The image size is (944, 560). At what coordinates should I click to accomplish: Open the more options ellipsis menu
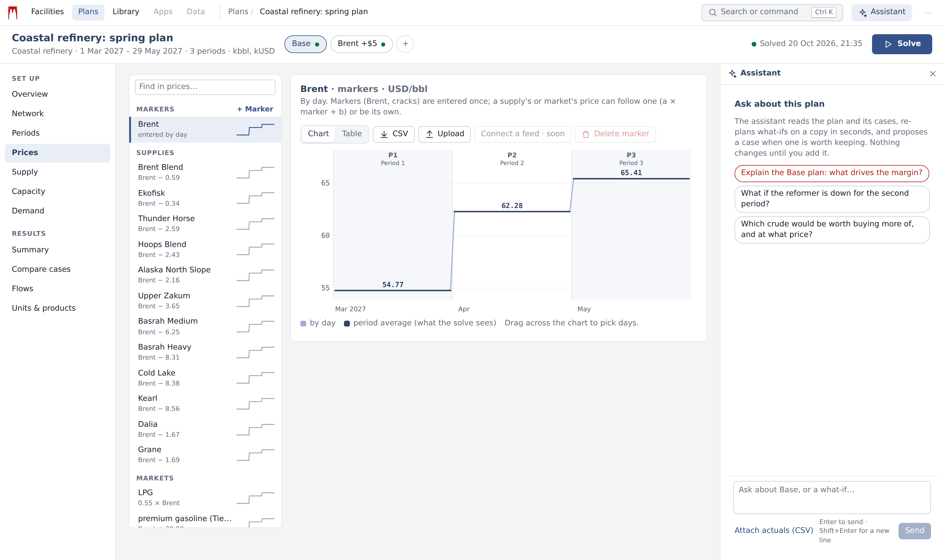coord(928,12)
